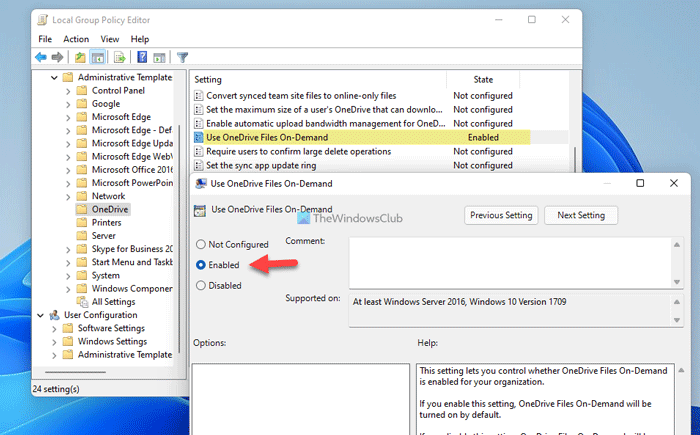Select the Enabled radio button
This screenshot has width=700, height=435.
coord(201,265)
